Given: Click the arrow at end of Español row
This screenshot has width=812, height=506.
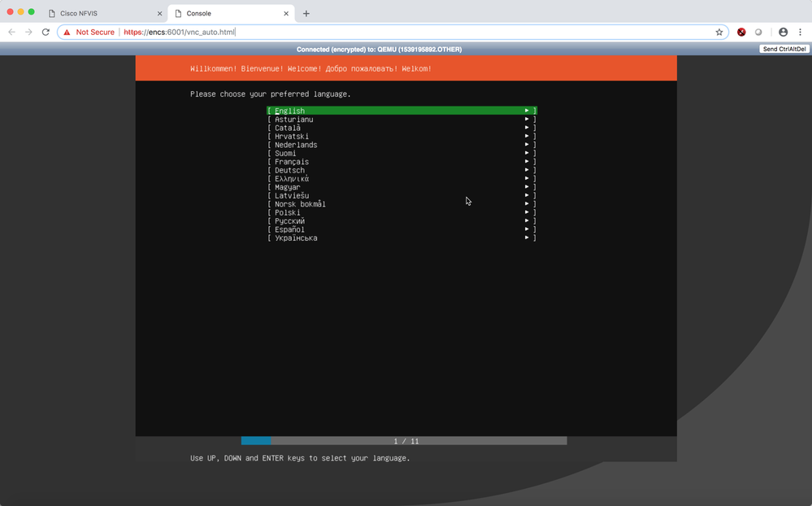Looking at the screenshot, I should pos(527,229).
